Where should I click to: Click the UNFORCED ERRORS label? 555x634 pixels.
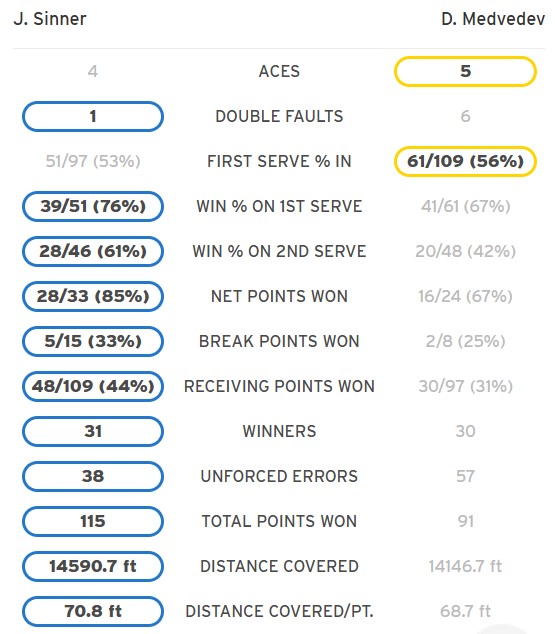[x=279, y=476]
